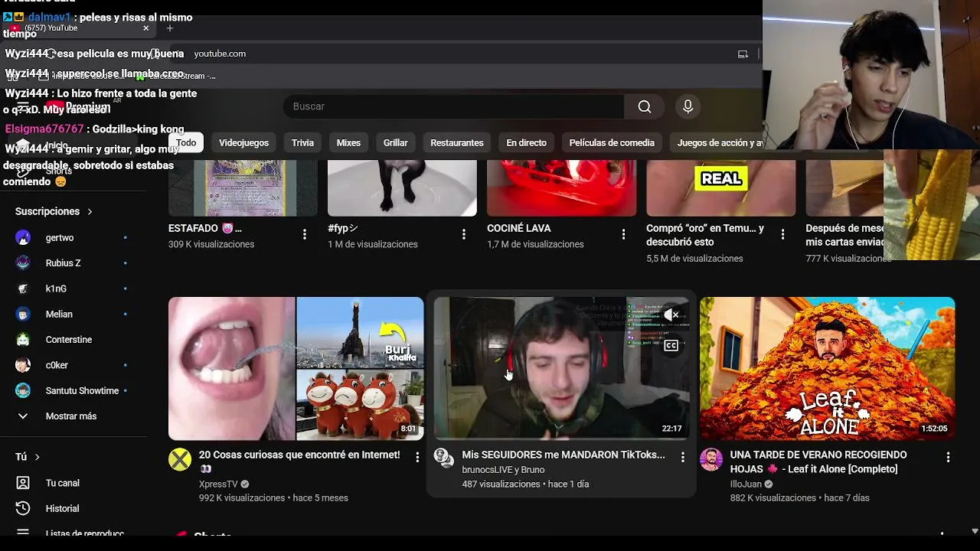Open options menu for ESTAFADO short
Viewport: 980px width, 551px height.
(305, 234)
